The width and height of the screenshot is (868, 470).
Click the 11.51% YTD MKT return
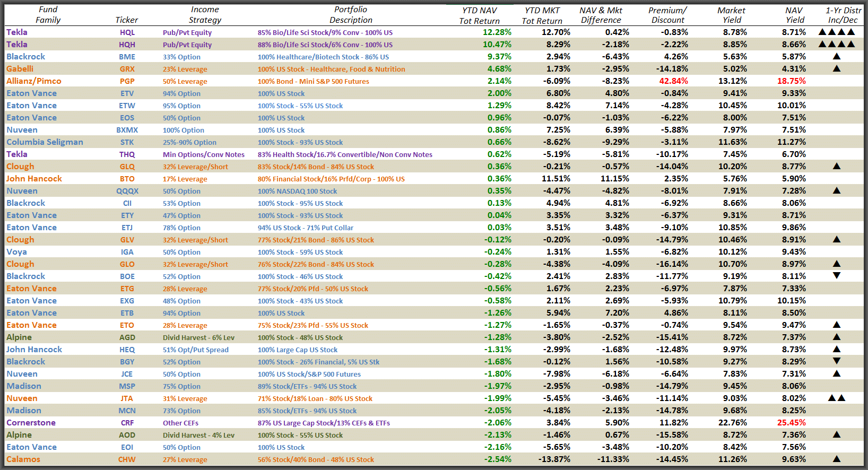click(x=556, y=179)
